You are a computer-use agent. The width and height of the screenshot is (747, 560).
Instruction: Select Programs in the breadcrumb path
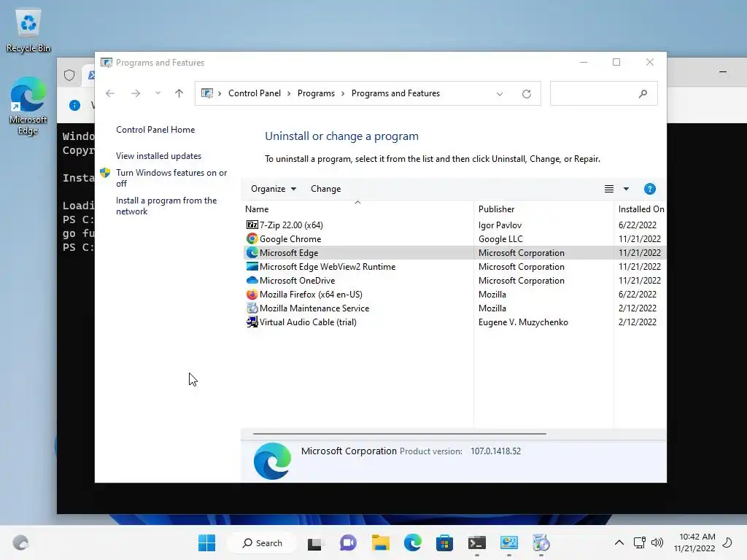[316, 93]
